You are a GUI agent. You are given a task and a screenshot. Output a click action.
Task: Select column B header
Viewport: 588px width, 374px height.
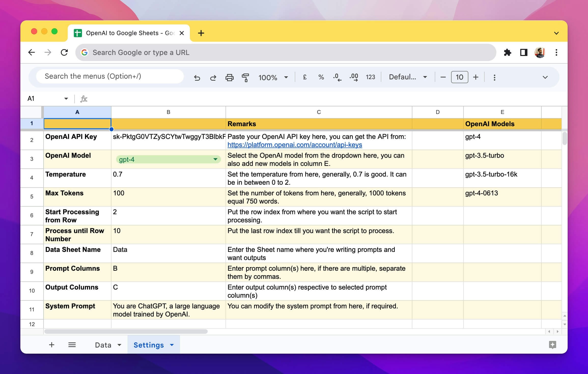click(168, 112)
